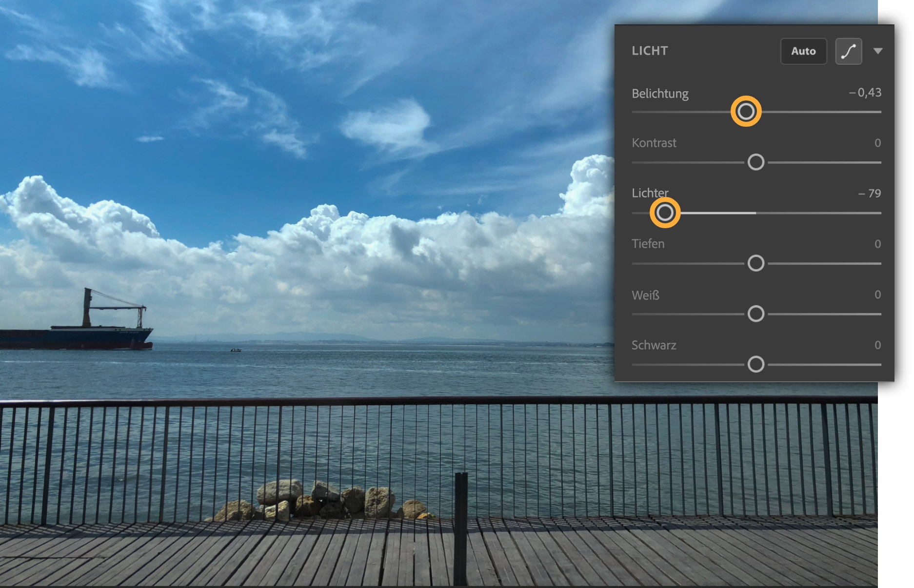Click the Belichtung value -0,43
The height and width of the screenshot is (588, 914).
pyautogui.click(x=865, y=93)
